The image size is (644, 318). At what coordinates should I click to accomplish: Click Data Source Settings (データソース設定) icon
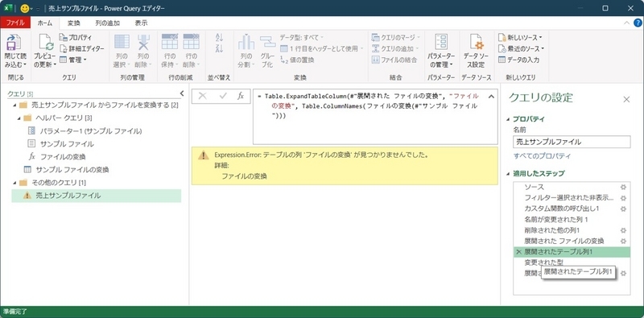coord(477,42)
